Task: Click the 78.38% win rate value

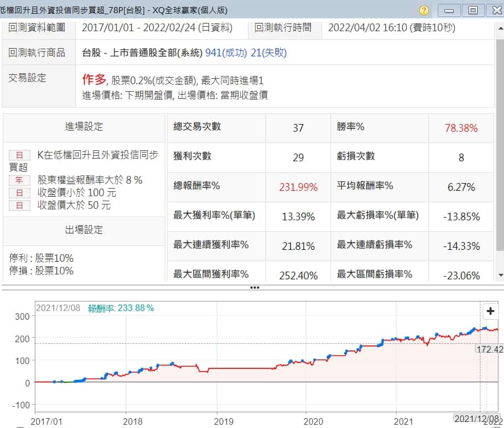Action: click(x=461, y=128)
